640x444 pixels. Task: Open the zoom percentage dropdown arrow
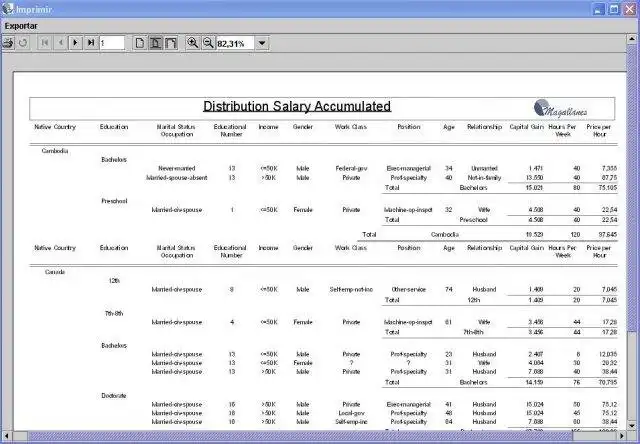click(262, 43)
